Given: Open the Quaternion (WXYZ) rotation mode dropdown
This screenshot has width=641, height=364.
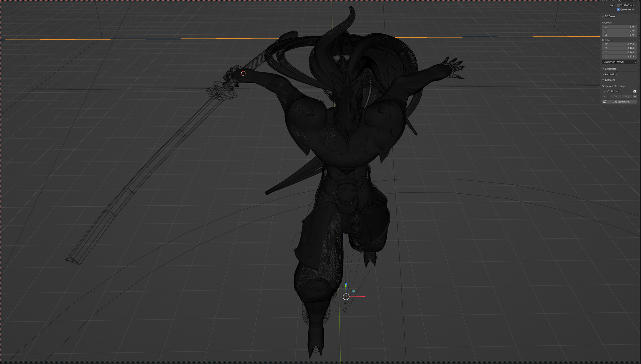Looking at the screenshot, I should 619,62.
